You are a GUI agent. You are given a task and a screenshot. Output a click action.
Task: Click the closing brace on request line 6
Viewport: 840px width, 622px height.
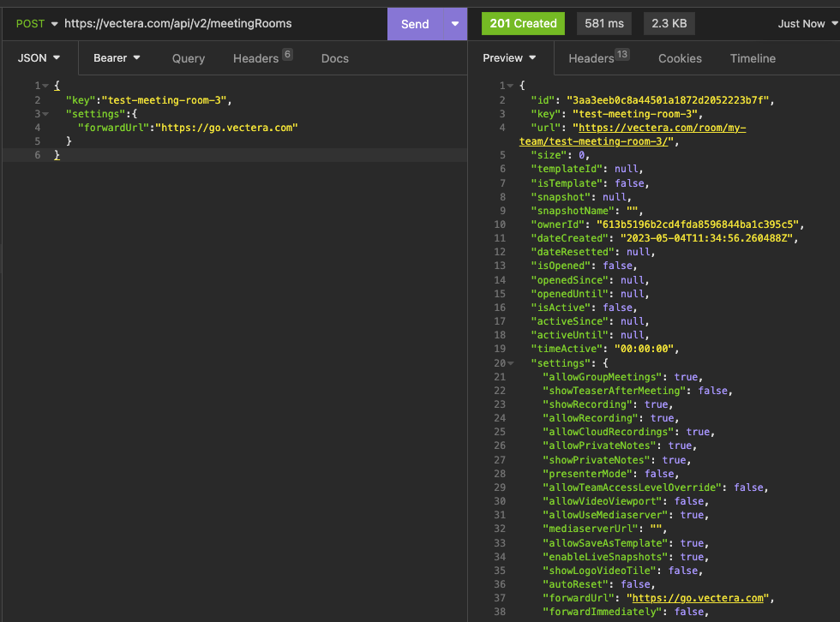click(x=57, y=155)
